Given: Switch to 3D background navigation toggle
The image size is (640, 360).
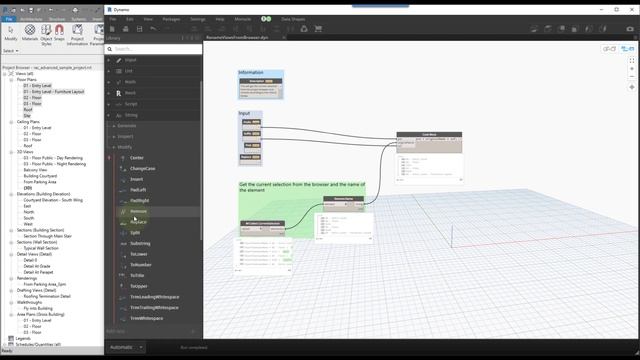Looking at the screenshot, I should pos(627,49).
